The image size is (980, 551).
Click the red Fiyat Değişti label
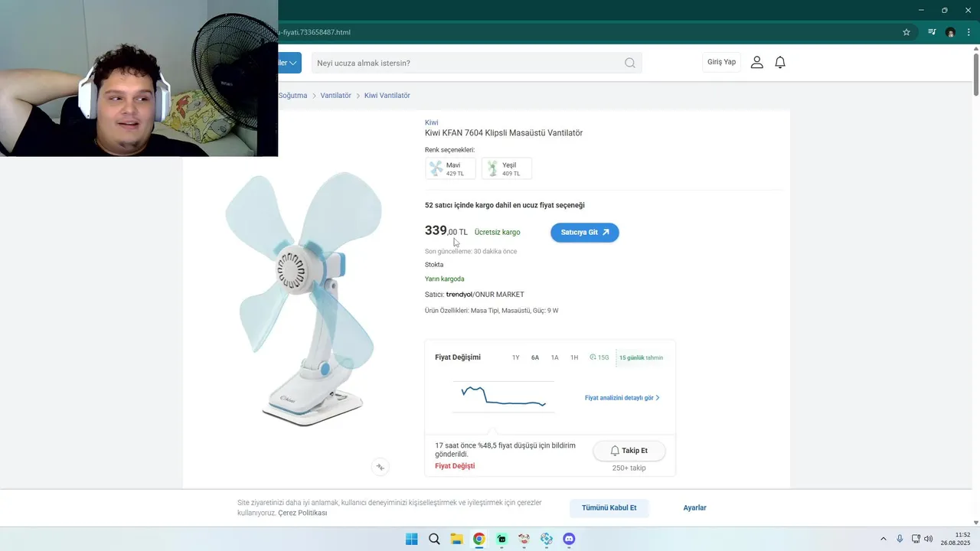point(455,466)
